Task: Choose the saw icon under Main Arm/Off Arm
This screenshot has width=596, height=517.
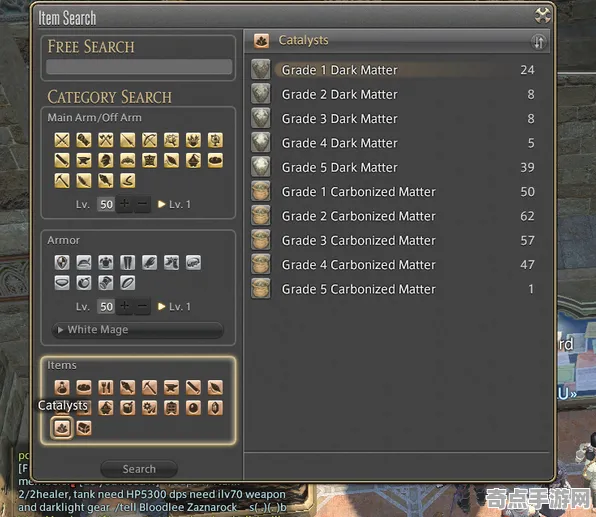Action: click(x=62, y=160)
